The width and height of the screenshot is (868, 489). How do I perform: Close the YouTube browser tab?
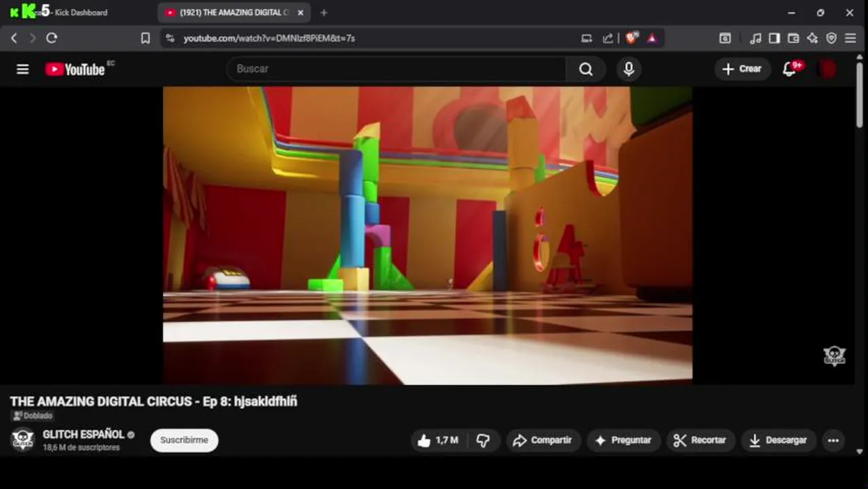302,12
